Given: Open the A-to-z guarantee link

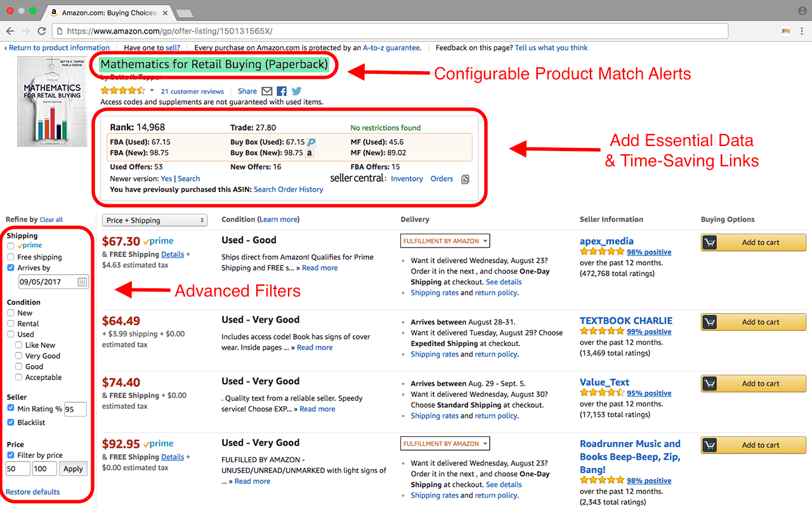Looking at the screenshot, I should click(391, 48).
